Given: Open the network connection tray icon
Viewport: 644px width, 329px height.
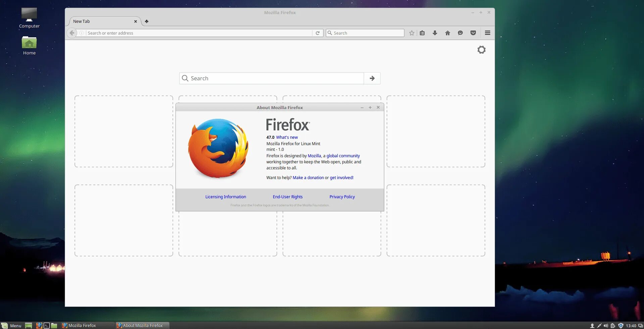Looking at the screenshot, I should pyautogui.click(x=599, y=326).
